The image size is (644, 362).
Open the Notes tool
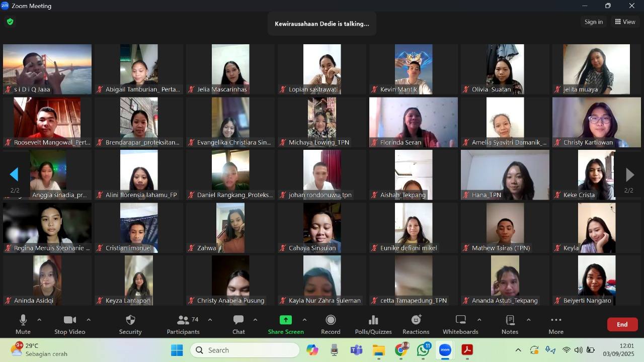(510, 324)
